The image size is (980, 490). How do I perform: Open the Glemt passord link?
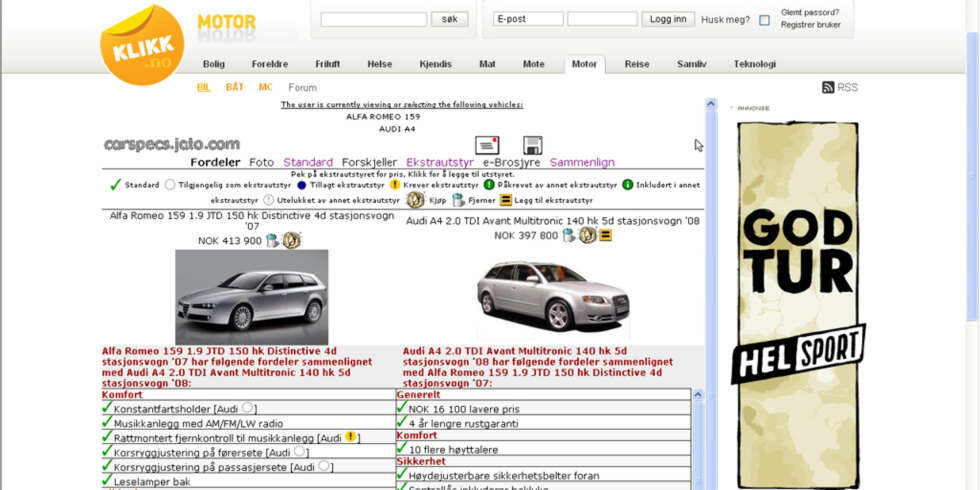(x=810, y=12)
